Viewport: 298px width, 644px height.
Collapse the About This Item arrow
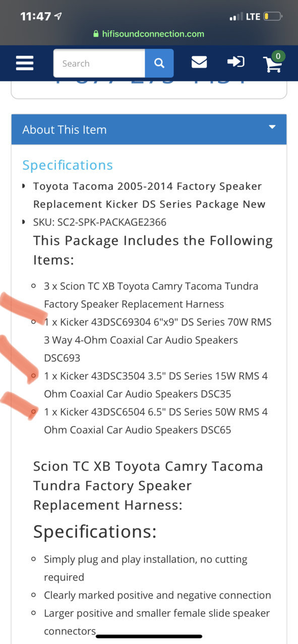point(272,127)
